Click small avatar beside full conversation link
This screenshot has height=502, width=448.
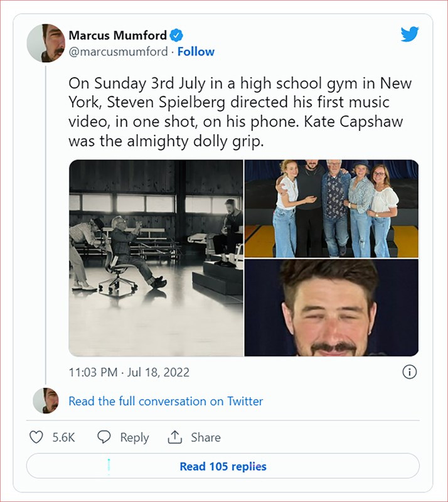(46, 401)
